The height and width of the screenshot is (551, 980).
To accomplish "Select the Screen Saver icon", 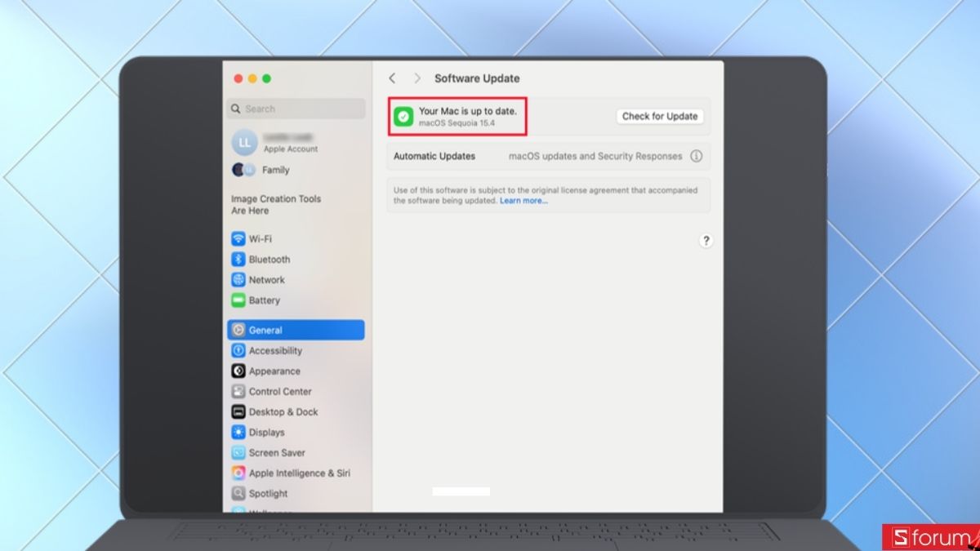I will pos(238,452).
